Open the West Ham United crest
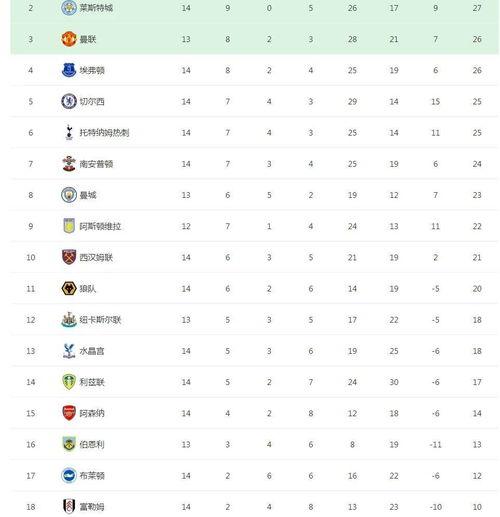This screenshot has width=500, height=517. (69, 257)
